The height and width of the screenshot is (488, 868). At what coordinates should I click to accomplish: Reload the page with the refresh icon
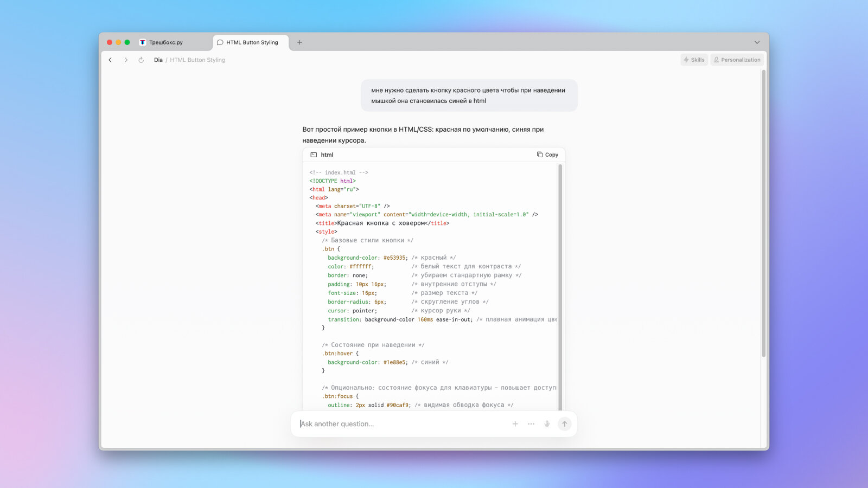point(141,60)
